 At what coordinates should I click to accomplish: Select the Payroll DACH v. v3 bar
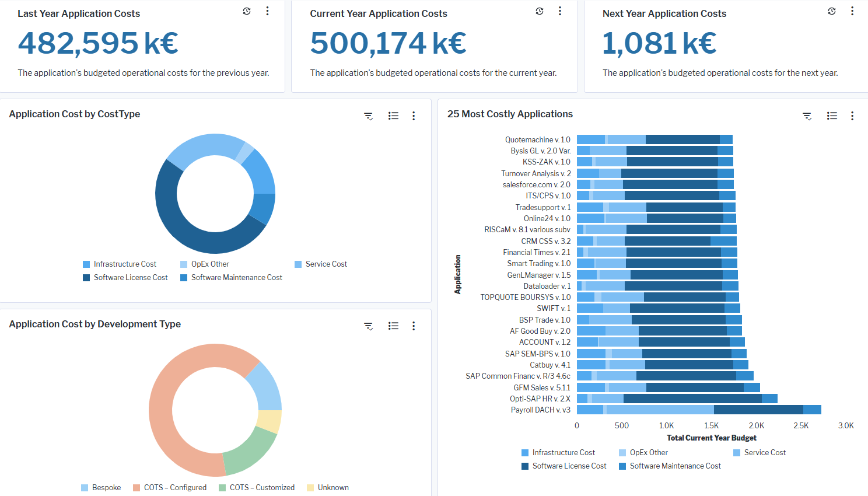coord(699,410)
